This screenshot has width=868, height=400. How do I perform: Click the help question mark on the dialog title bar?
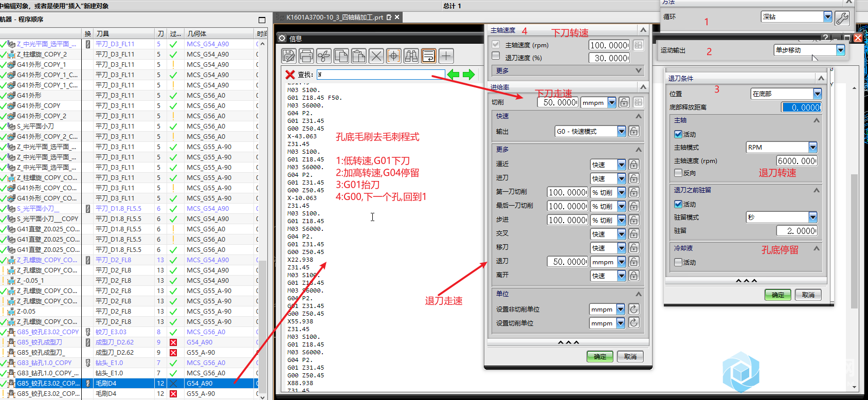pos(825,38)
